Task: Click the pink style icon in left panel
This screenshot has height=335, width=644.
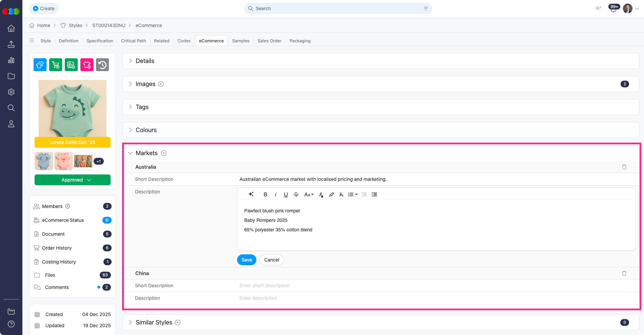Action: coord(87,65)
